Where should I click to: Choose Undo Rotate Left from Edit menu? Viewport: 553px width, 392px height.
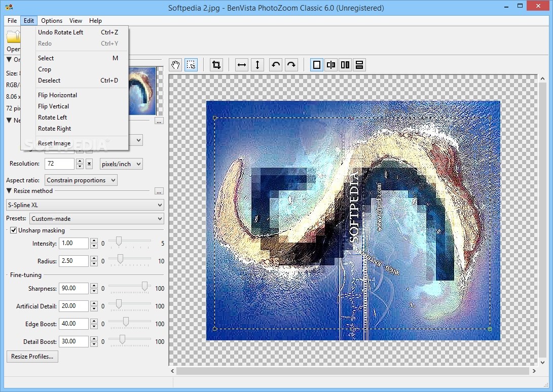[x=75, y=32]
